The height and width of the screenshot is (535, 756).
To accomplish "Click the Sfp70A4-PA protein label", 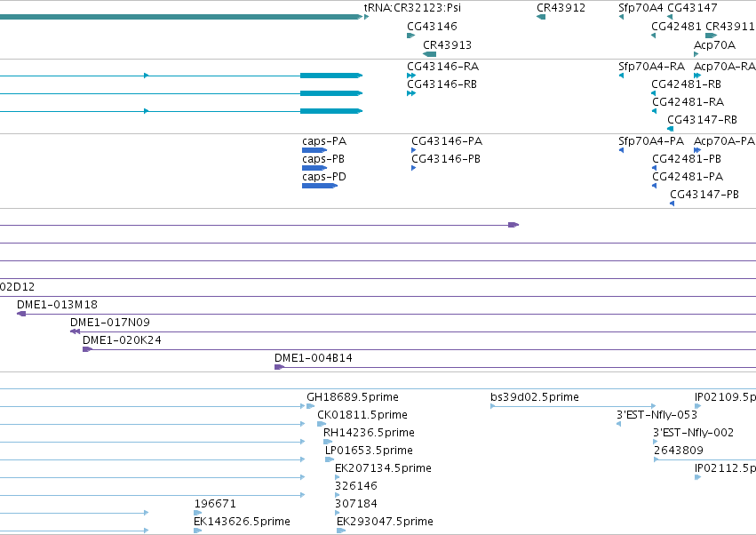I will 651,141.
